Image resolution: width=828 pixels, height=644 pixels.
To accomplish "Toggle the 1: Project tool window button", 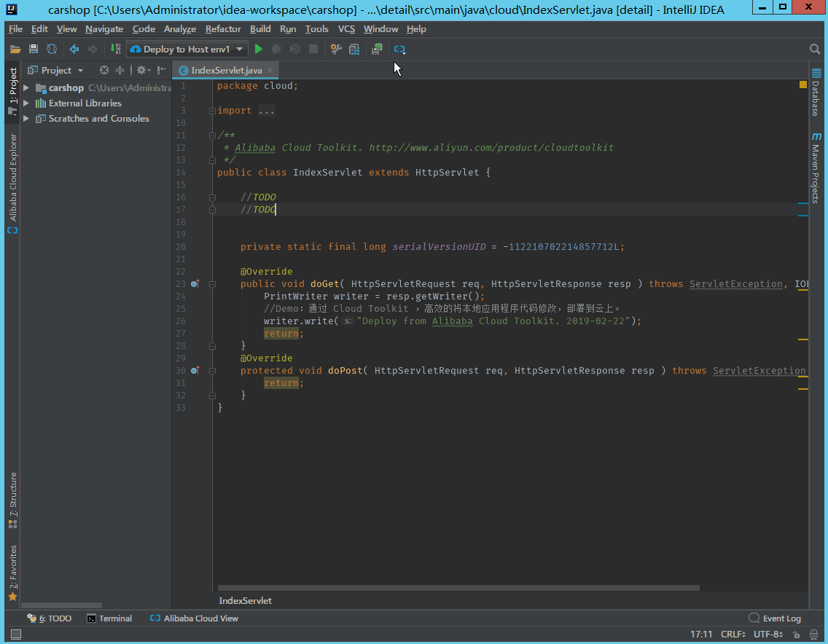I will (12, 91).
